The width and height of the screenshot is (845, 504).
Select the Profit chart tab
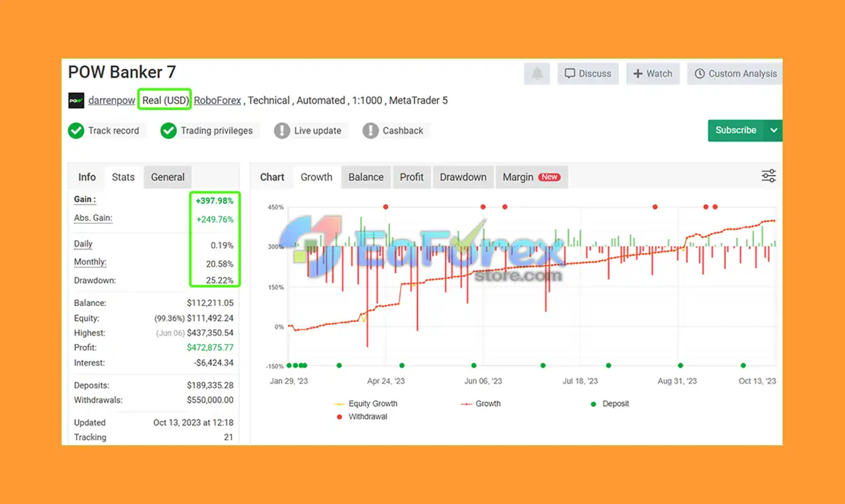(412, 177)
